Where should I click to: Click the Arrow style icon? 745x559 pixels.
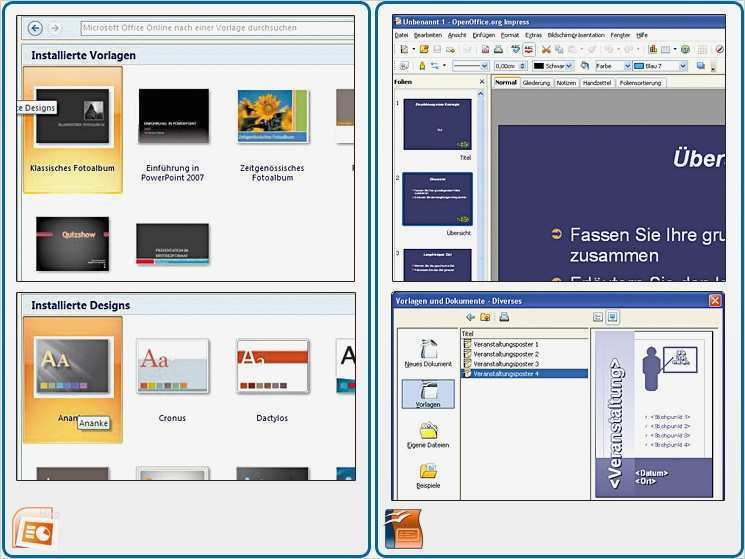coord(435,66)
